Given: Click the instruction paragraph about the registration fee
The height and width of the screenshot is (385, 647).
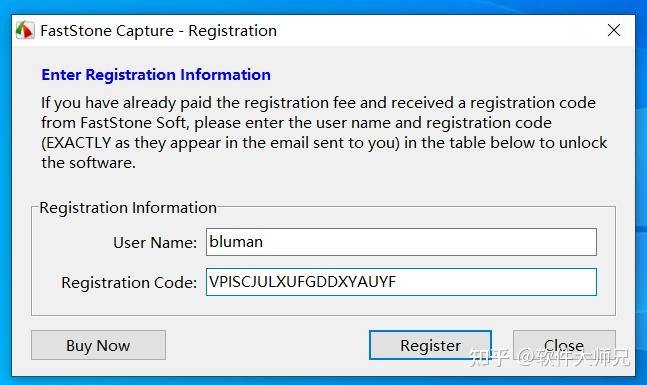Looking at the screenshot, I should point(324,132).
